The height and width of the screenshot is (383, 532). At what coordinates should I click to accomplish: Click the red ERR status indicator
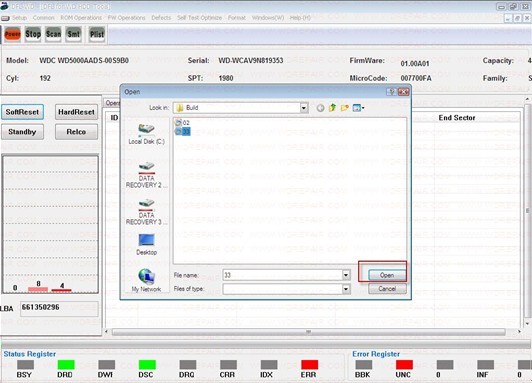(x=309, y=365)
